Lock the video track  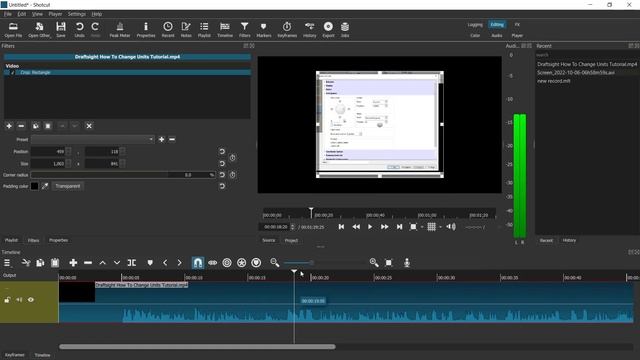[x=7, y=300]
